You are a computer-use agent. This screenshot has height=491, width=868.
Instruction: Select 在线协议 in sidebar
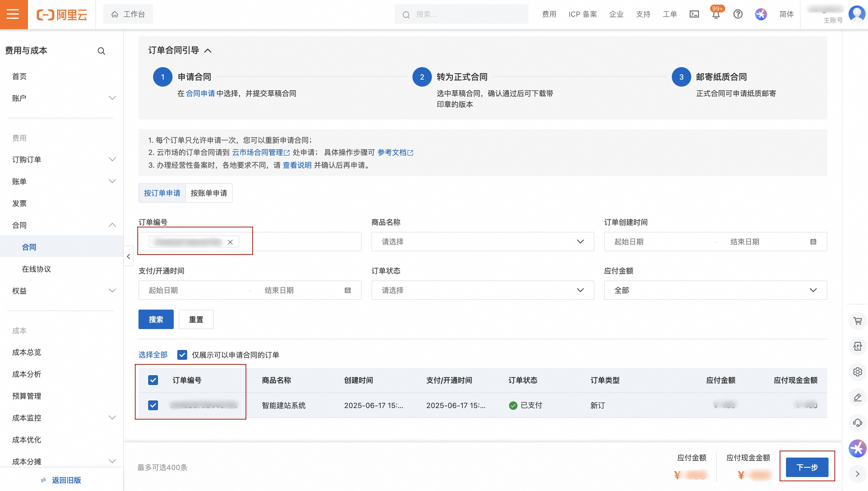point(36,269)
